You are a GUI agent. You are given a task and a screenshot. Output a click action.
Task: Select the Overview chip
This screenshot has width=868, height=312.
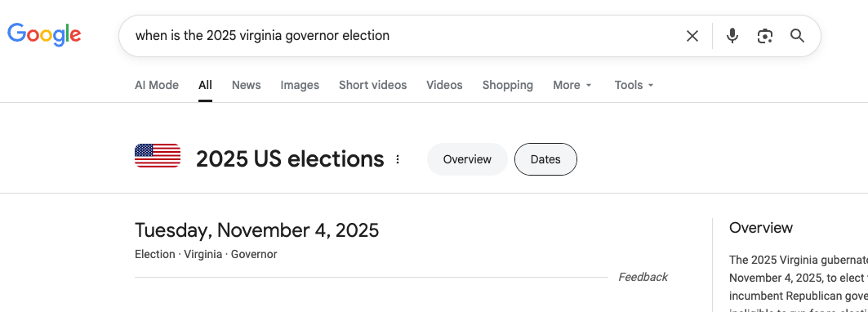[467, 159]
